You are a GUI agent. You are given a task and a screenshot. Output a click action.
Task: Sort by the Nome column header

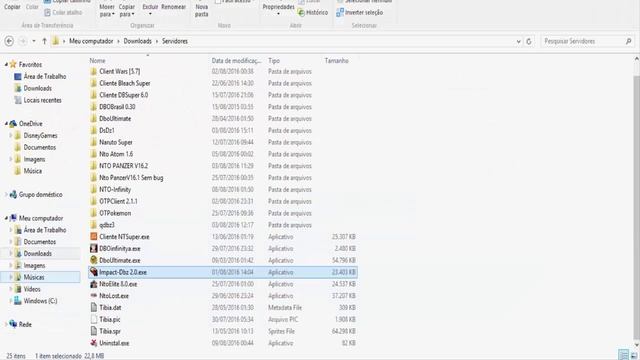pyautogui.click(x=97, y=60)
